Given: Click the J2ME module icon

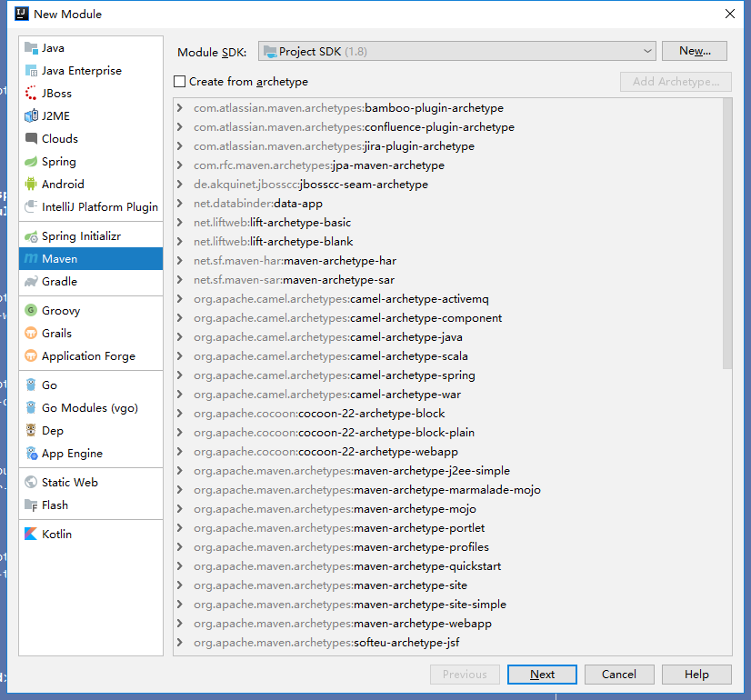Looking at the screenshot, I should [x=31, y=115].
